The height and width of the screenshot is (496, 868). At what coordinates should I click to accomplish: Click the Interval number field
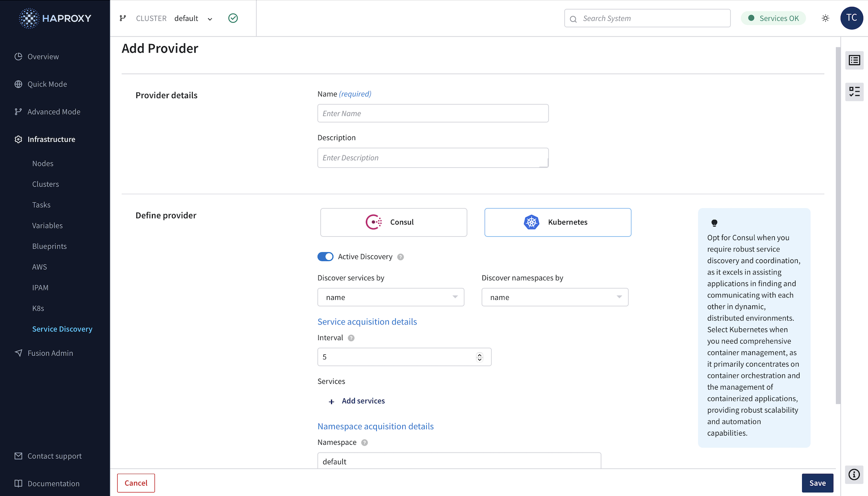(x=404, y=357)
